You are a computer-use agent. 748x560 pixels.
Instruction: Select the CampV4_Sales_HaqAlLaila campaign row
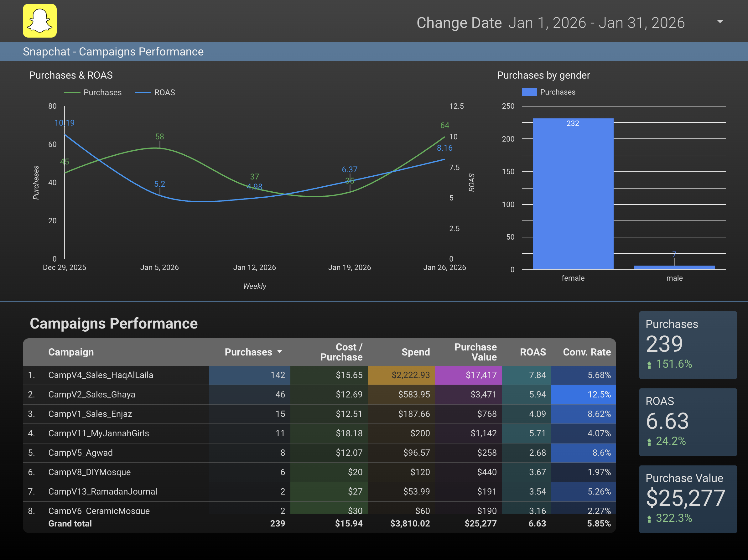(101, 375)
